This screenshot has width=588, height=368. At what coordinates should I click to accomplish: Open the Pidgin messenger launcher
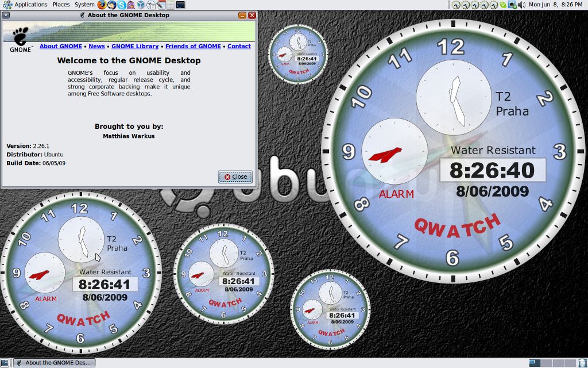[131, 5]
